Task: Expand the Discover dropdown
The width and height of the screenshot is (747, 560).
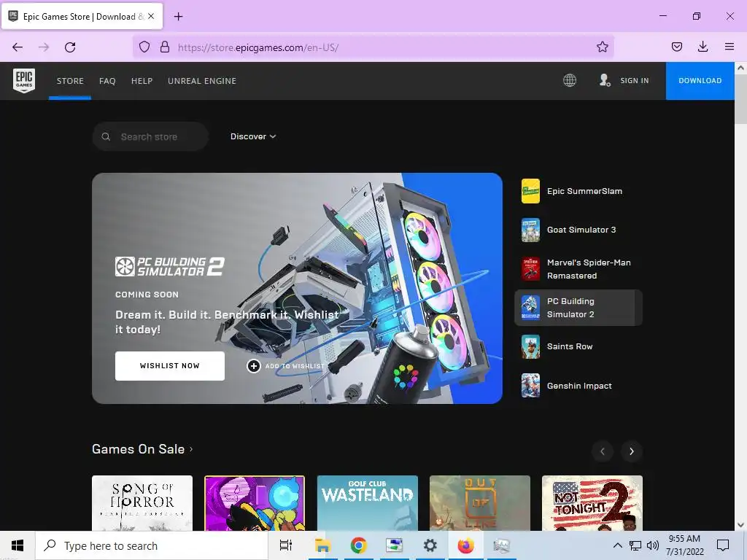Action: click(x=253, y=136)
